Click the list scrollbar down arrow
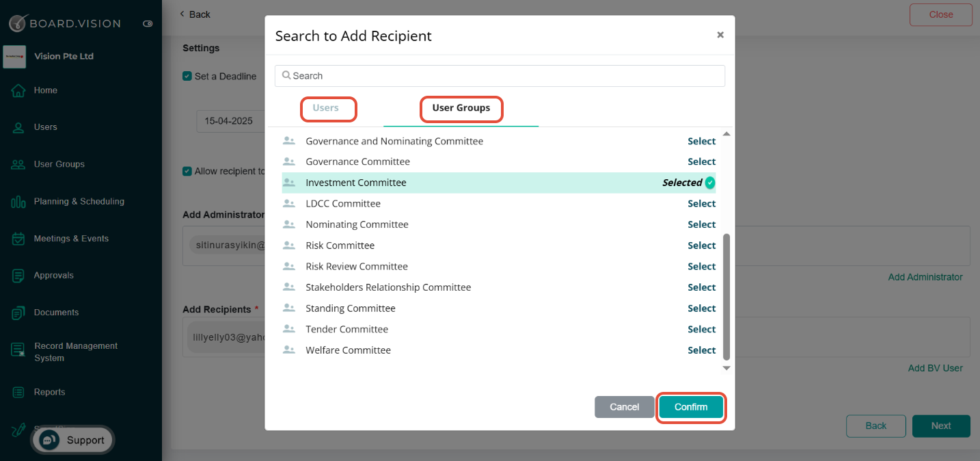Image resolution: width=980 pixels, height=461 pixels. pyautogui.click(x=726, y=368)
